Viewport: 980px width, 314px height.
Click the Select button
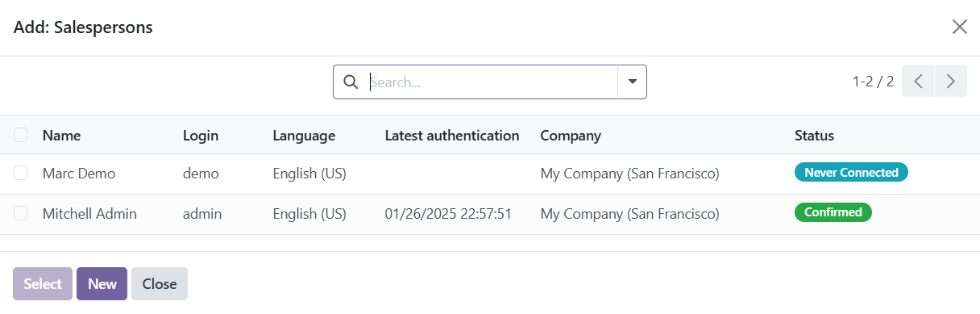click(43, 284)
